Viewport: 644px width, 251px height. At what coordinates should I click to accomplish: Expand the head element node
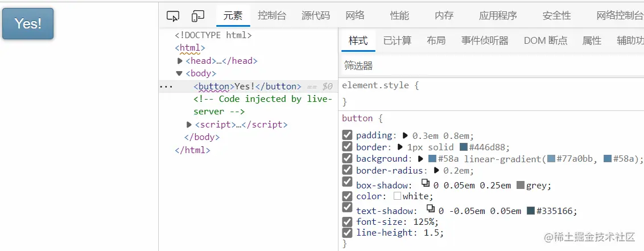pos(180,61)
